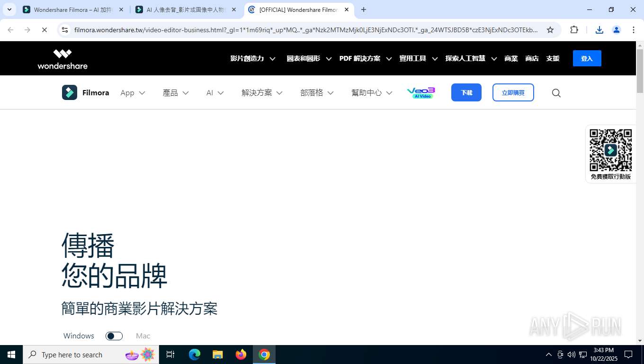644x364 pixels.
Task: Open a new browser tab
Action: (x=364, y=9)
